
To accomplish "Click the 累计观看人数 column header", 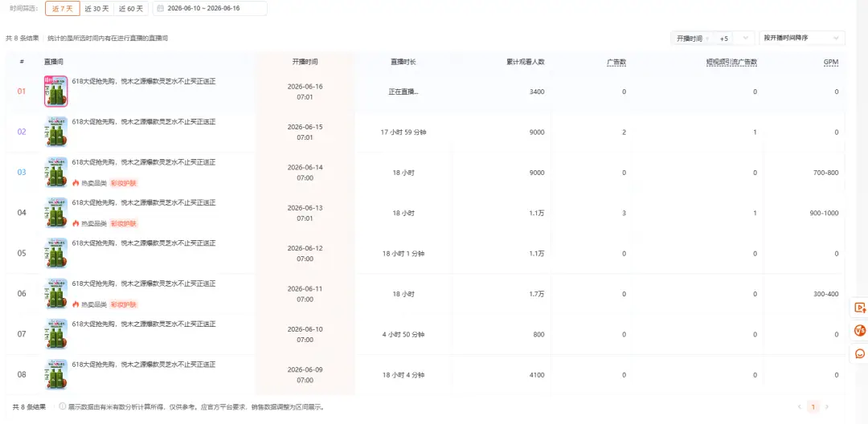I will (x=526, y=62).
